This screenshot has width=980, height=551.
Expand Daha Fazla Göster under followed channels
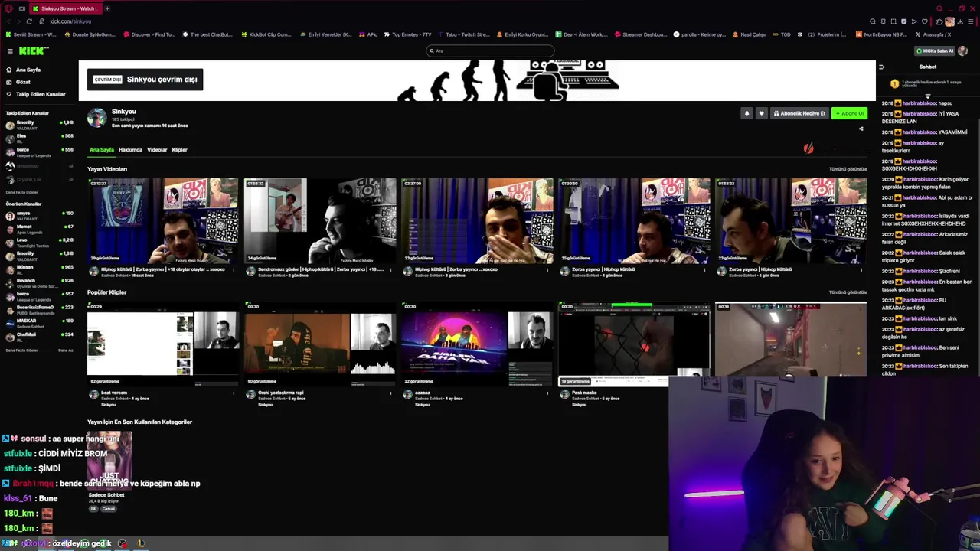21,192
